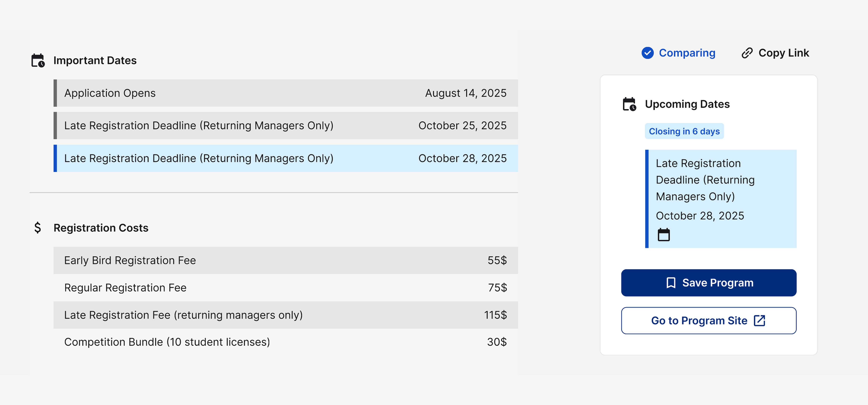Select highlighted October 28, 2025 deadline row
Viewport: 868px width, 405px height.
[x=286, y=158]
